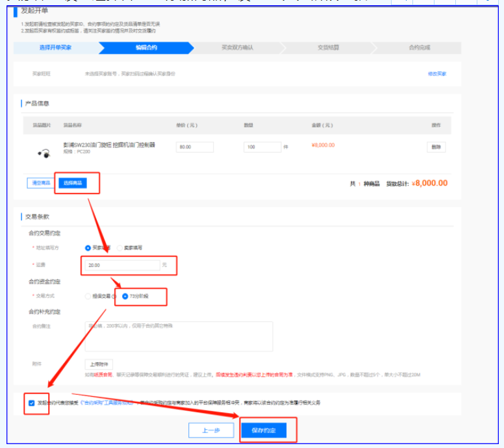Click the 合约完成 step

pyautogui.click(x=419, y=48)
